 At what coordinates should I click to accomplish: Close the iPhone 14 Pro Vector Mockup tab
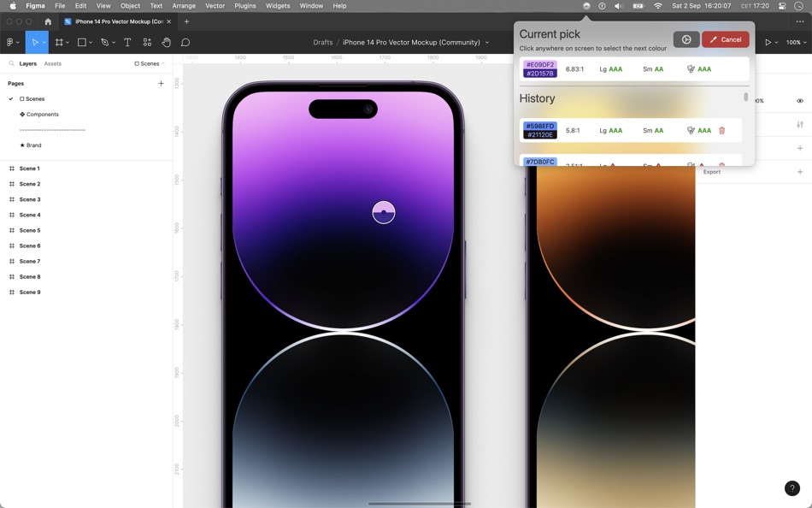coord(169,21)
